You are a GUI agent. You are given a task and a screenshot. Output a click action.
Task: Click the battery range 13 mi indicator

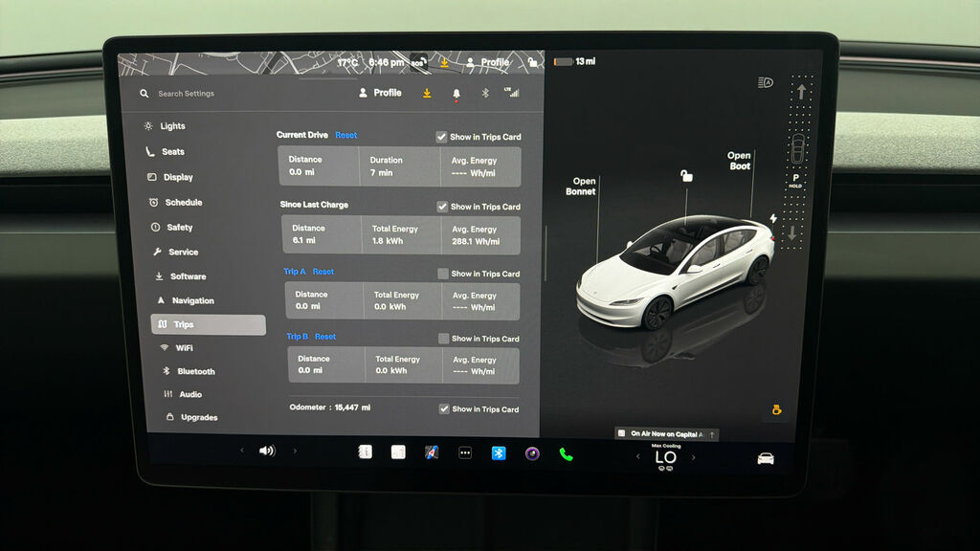[575, 61]
